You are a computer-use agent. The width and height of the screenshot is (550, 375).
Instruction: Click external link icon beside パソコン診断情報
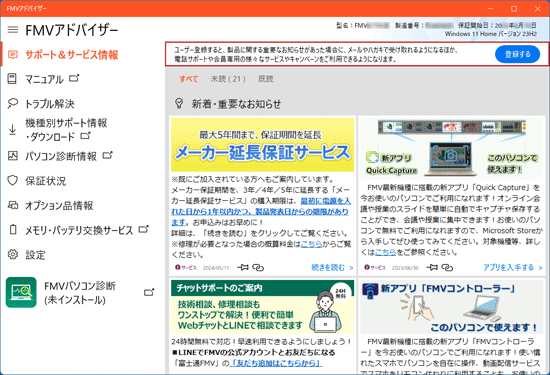coord(107,155)
